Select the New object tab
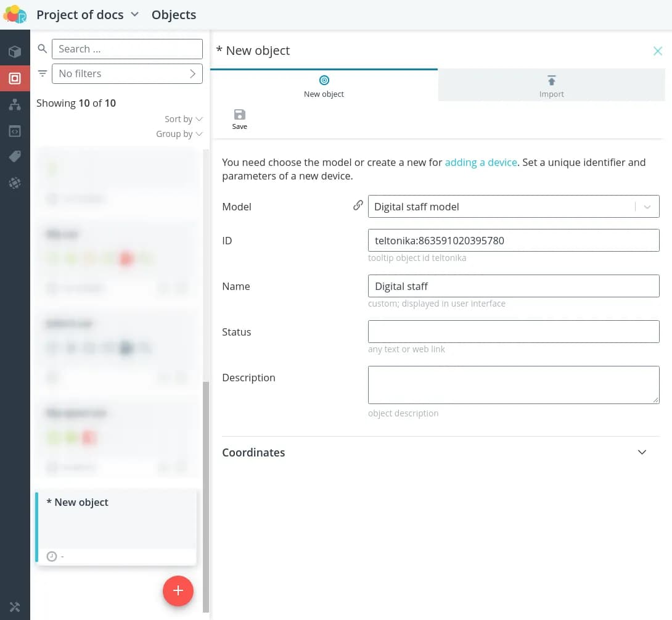 pos(324,86)
